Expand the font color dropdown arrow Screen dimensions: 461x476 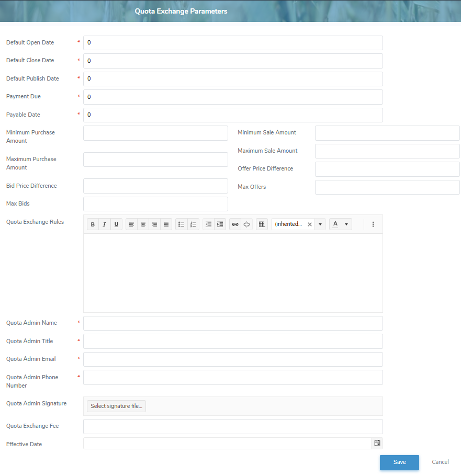click(x=346, y=224)
